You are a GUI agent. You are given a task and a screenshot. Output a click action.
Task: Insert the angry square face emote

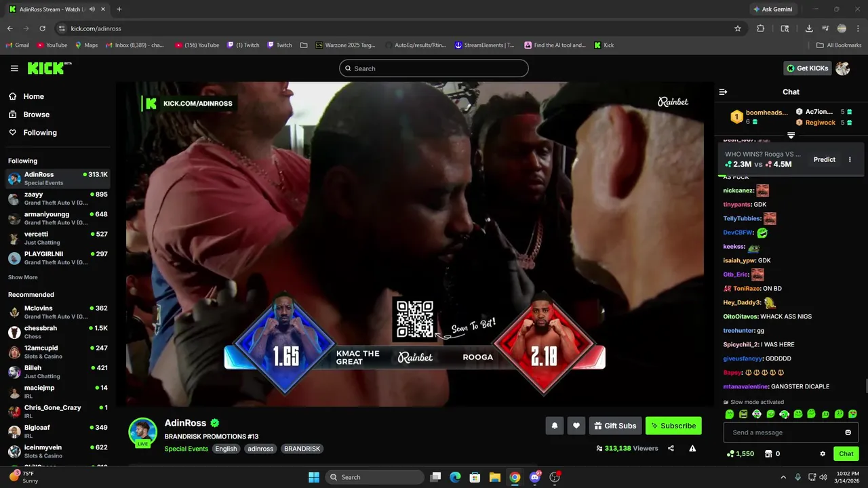743,414
